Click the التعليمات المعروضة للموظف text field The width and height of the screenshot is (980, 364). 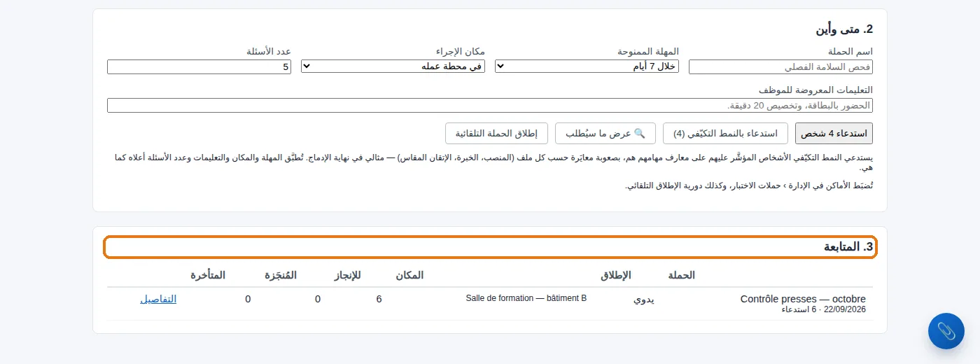(x=490, y=105)
